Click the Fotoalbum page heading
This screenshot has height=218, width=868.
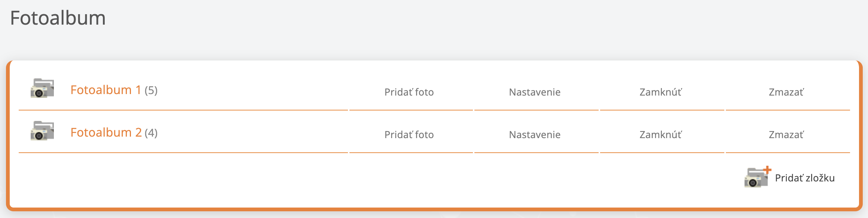58,18
